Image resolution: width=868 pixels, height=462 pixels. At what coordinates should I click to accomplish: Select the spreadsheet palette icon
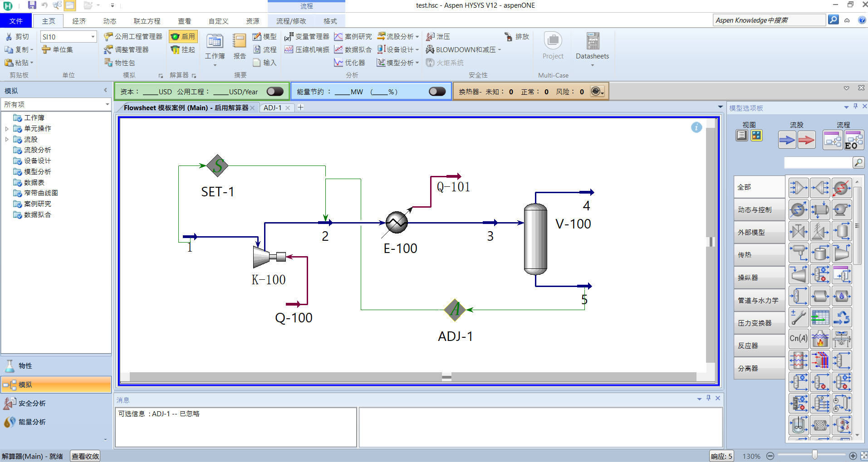[820, 317]
